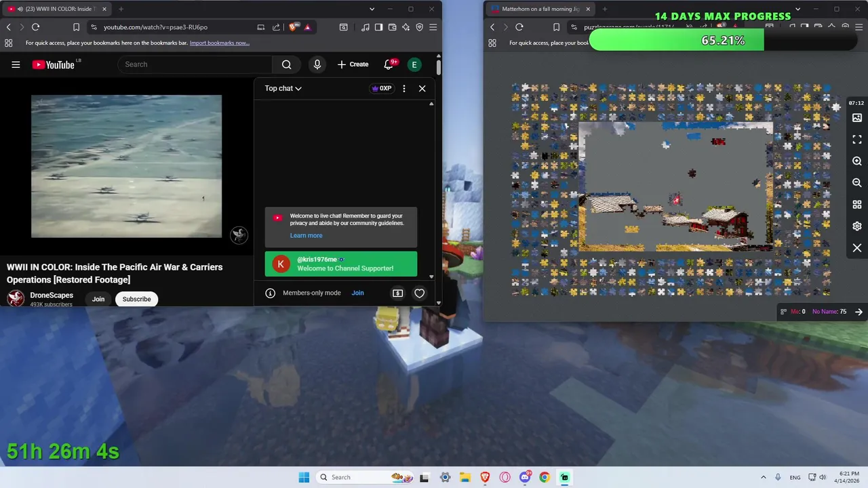Open the E account avatar menu
This screenshot has height=488, width=868.
[x=414, y=64]
